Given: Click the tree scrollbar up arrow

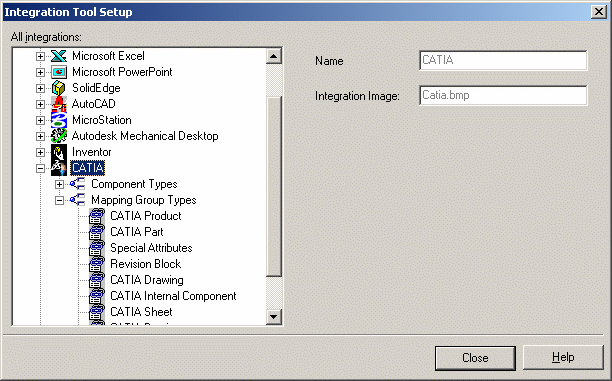Looking at the screenshot, I should coord(274,56).
